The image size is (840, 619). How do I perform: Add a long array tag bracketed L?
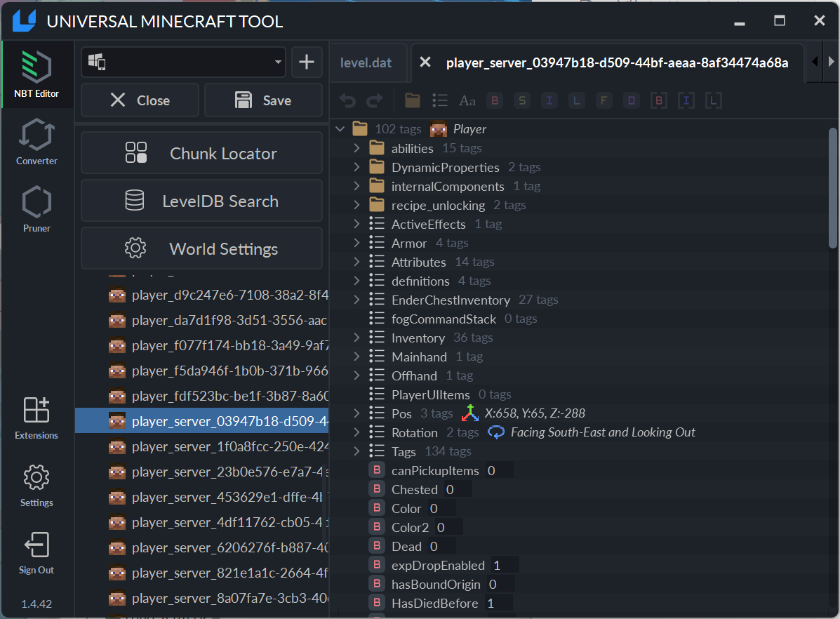(x=713, y=100)
